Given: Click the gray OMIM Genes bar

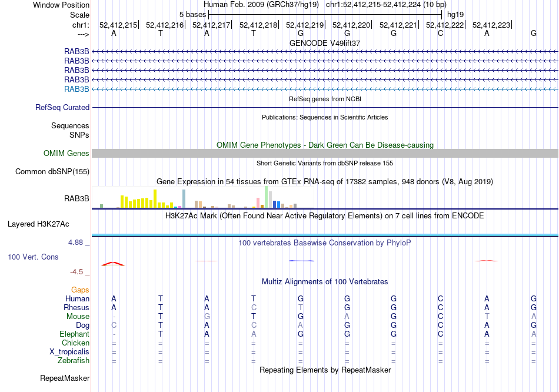Looking at the screenshot, I should [x=325, y=154].
